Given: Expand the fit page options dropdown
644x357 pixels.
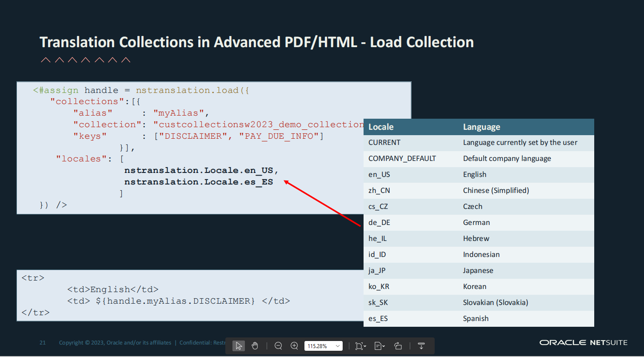Looking at the screenshot, I should 360,346.
